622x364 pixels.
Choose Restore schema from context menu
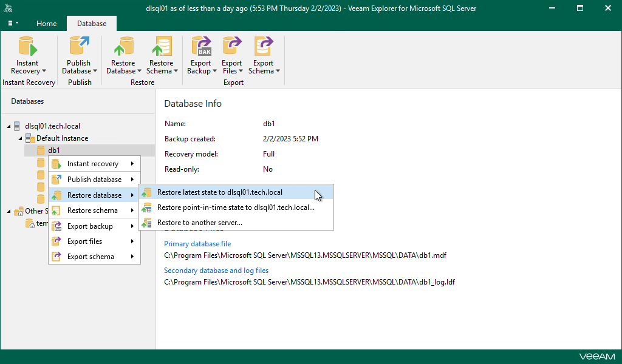[x=94, y=211]
